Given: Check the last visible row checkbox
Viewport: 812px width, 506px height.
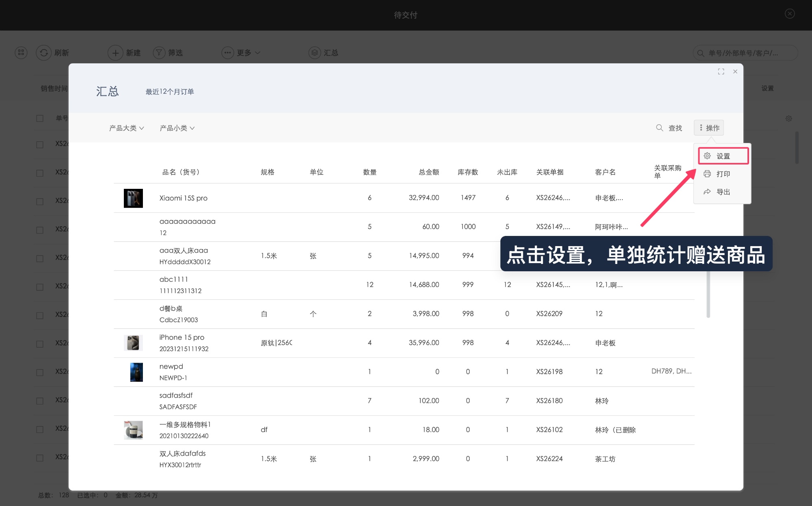Looking at the screenshot, I should coord(40,458).
